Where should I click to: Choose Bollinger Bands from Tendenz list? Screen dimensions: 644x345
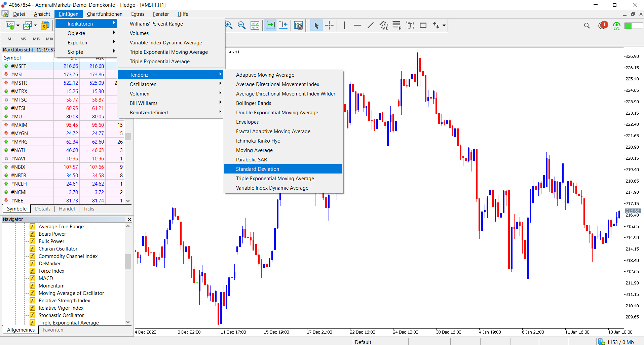pos(254,103)
